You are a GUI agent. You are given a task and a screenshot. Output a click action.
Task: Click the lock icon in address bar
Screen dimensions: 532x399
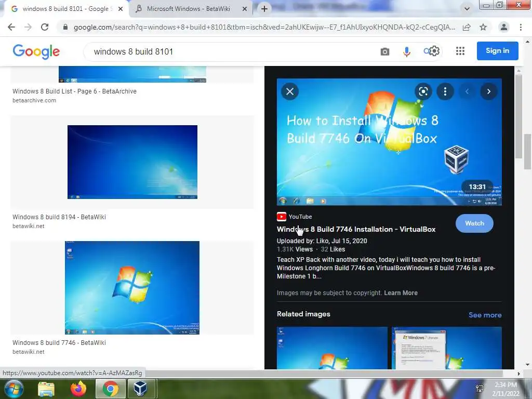(x=65, y=27)
